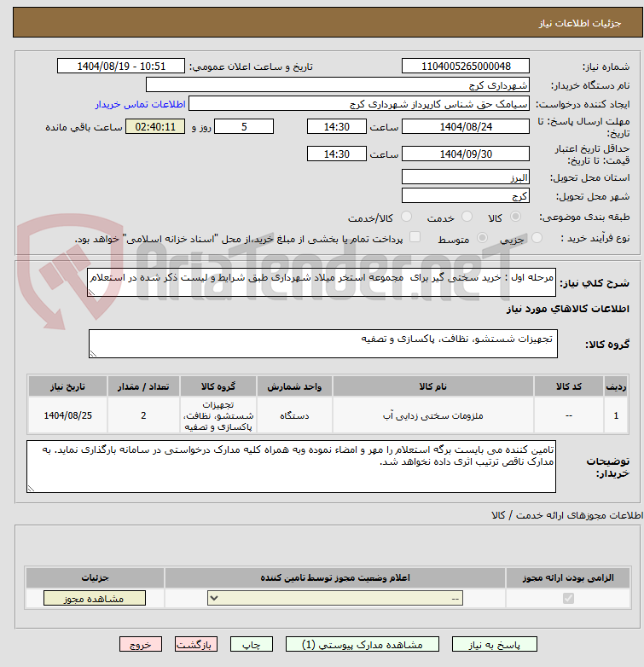Choose the کالا/خدمت radio option
This screenshot has width=644, height=667.
click(x=406, y=217)
